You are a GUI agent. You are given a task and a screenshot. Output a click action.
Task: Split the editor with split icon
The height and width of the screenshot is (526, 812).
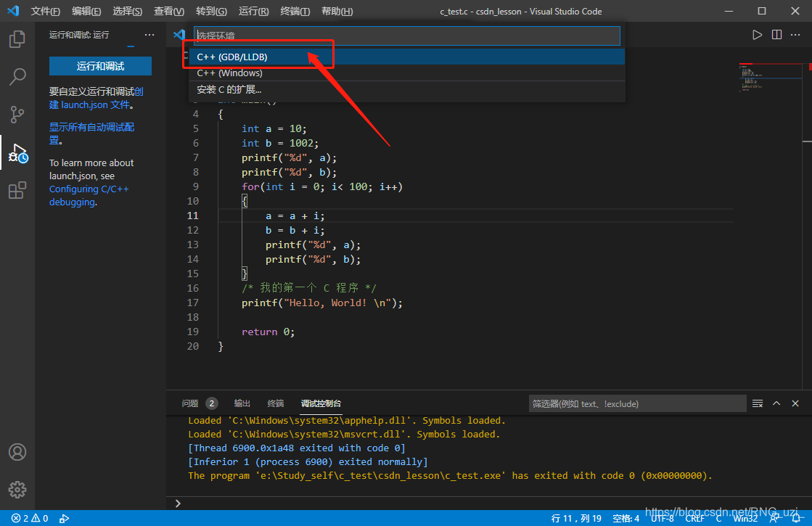pyautogui.click(x=776, y=35)
